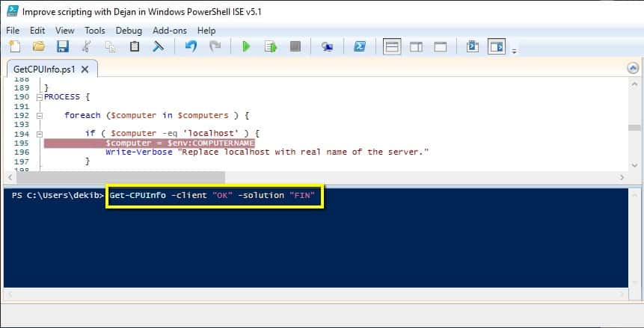Screen dimensions: 644x328
Task: Open the File menu
Action: point(13,31)
